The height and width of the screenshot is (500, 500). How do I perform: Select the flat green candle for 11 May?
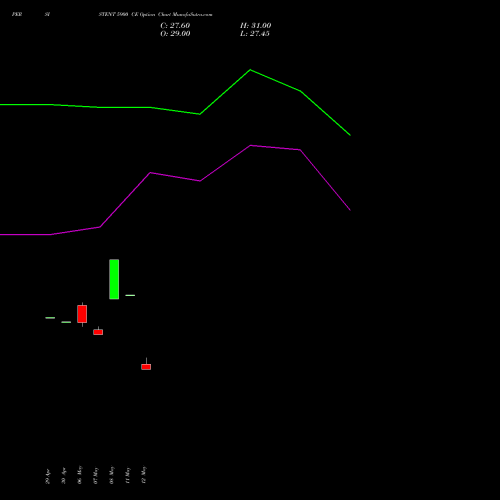coord(130,295)
